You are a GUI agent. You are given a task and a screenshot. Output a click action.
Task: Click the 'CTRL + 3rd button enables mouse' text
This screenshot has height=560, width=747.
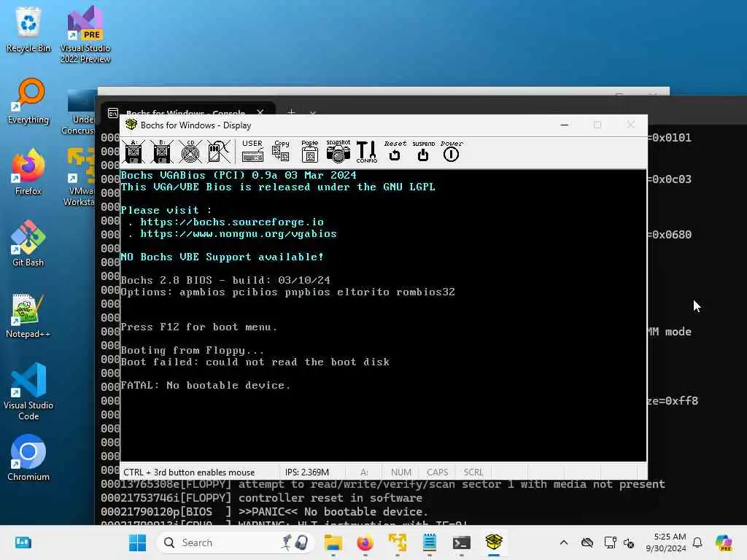coord(189,472)
